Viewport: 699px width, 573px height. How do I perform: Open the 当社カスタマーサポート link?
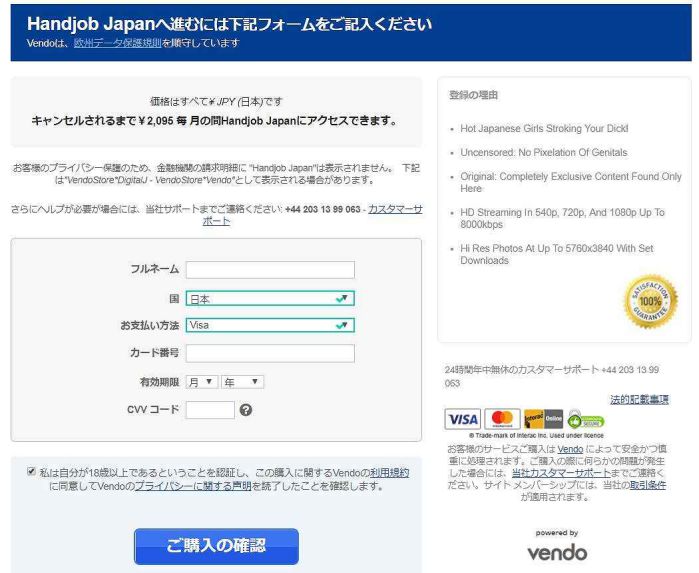click(561, 473)
